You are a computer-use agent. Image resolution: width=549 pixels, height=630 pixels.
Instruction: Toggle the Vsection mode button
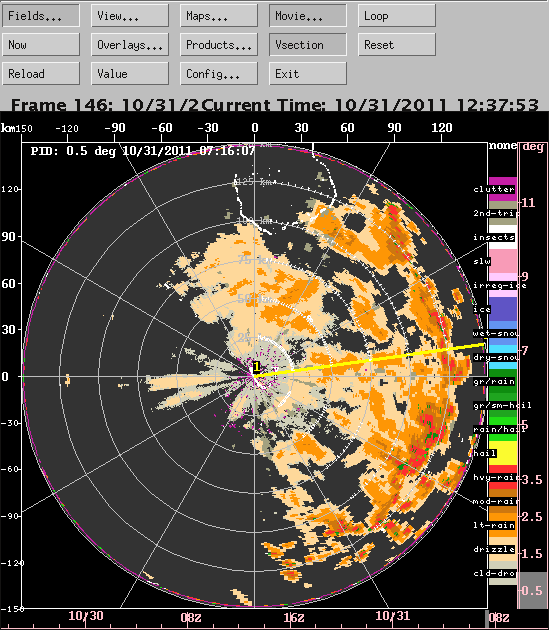point(308,45)
